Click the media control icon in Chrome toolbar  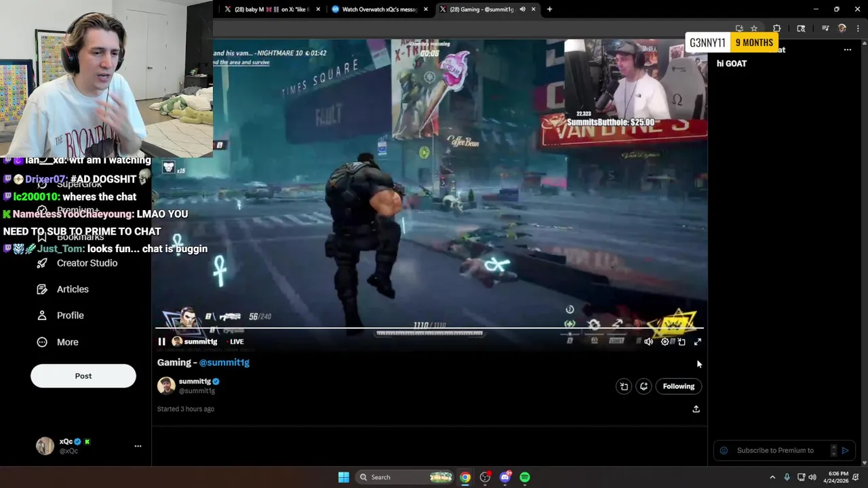coord(825,28)
